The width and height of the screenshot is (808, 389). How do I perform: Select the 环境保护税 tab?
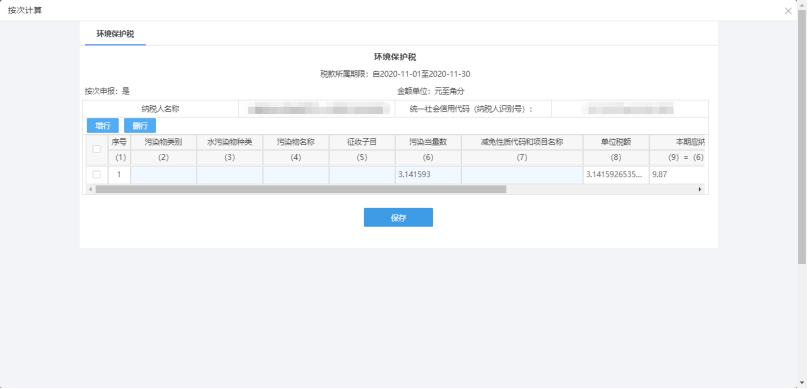115,34
